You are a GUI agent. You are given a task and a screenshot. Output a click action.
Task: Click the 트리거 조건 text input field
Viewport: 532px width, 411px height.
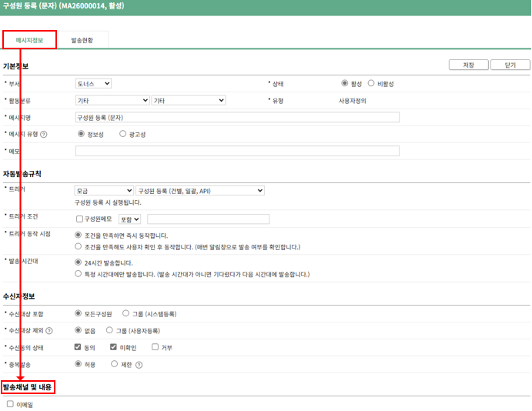tap(209, 219)
